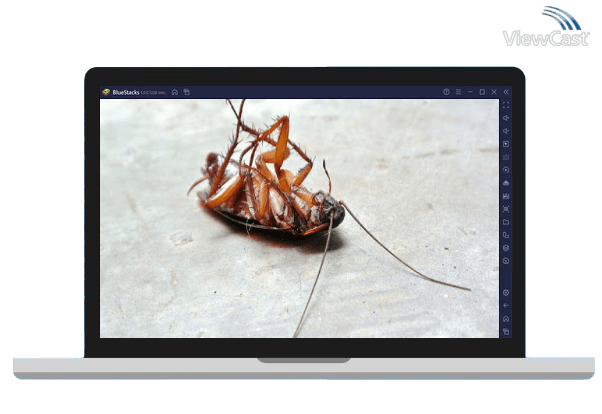
Task: Close the BlueStacks window
Action: [x=494, y=92]
